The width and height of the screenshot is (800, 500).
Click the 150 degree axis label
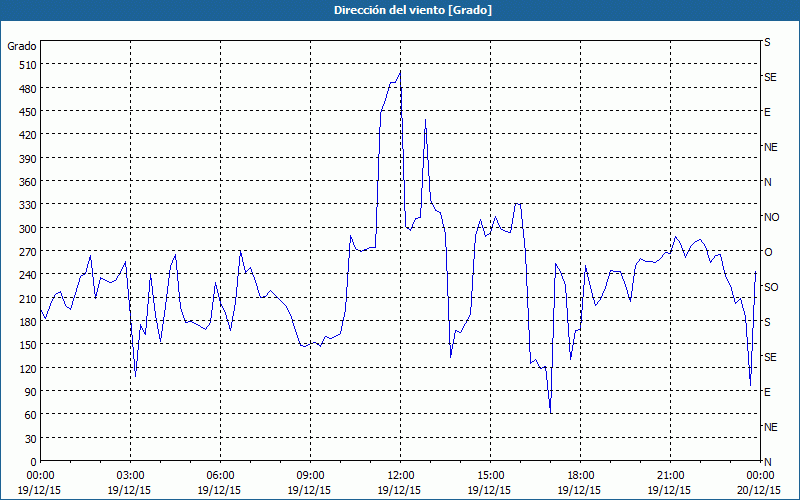pos(29,345)
